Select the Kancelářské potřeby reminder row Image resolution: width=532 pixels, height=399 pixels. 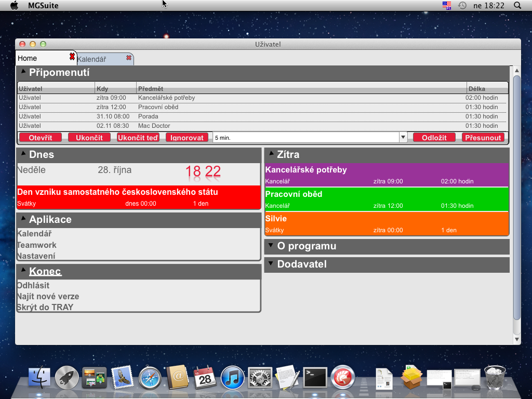tap(262, 98)
